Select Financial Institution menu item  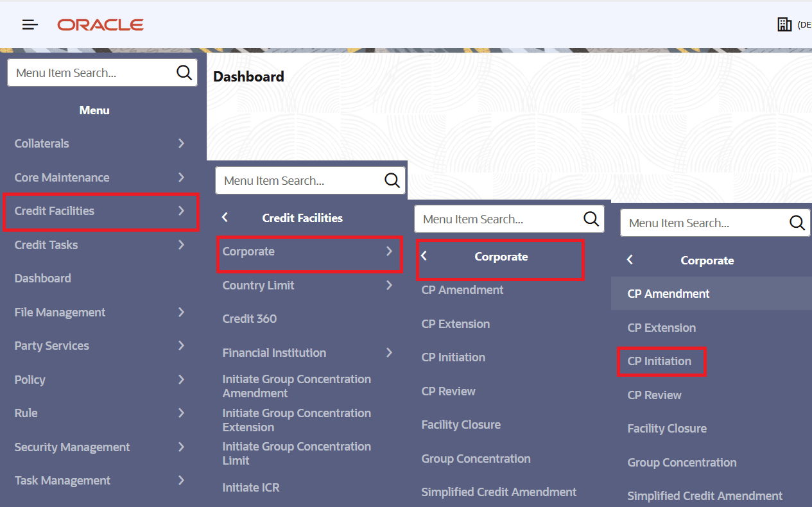[274, 352]
